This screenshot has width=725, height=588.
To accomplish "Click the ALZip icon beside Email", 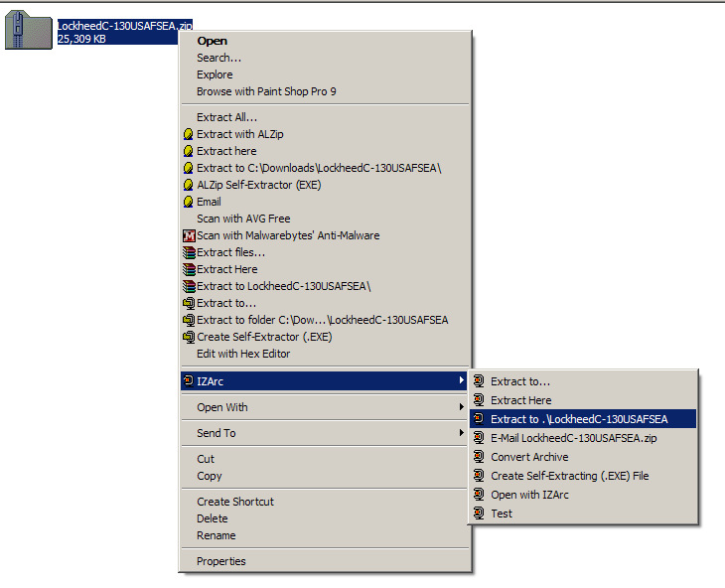I will [188, 202].
